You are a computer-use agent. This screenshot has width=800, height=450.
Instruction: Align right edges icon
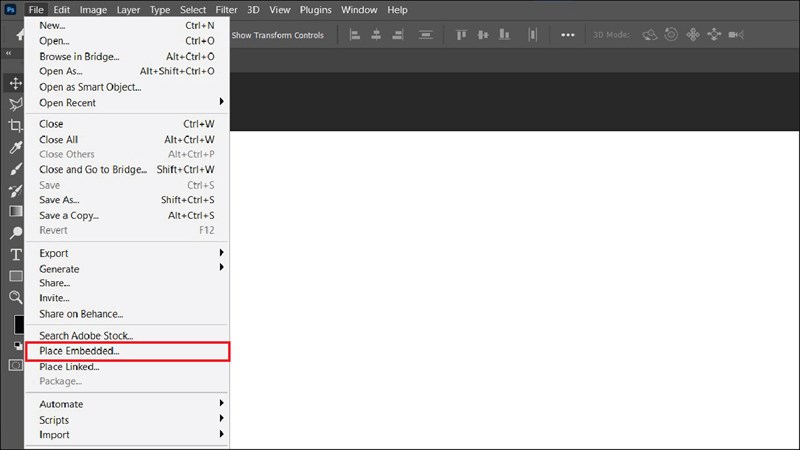point(398,35)
